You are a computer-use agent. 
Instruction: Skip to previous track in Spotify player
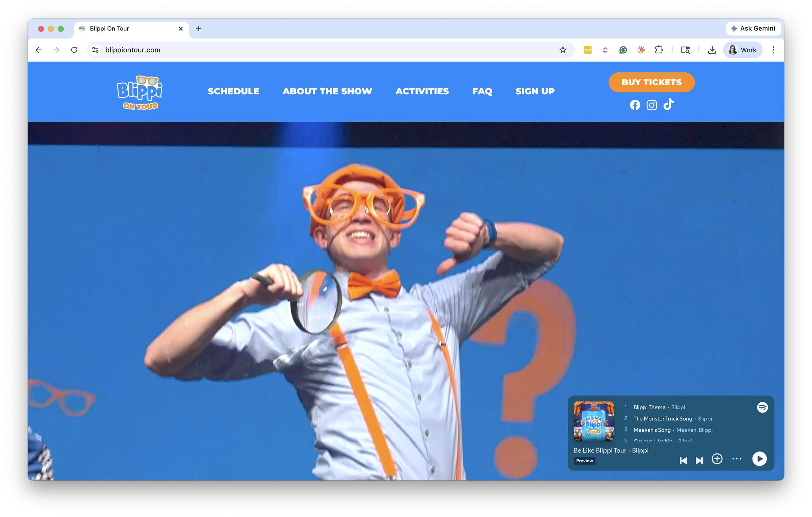[x=683, y=461]
